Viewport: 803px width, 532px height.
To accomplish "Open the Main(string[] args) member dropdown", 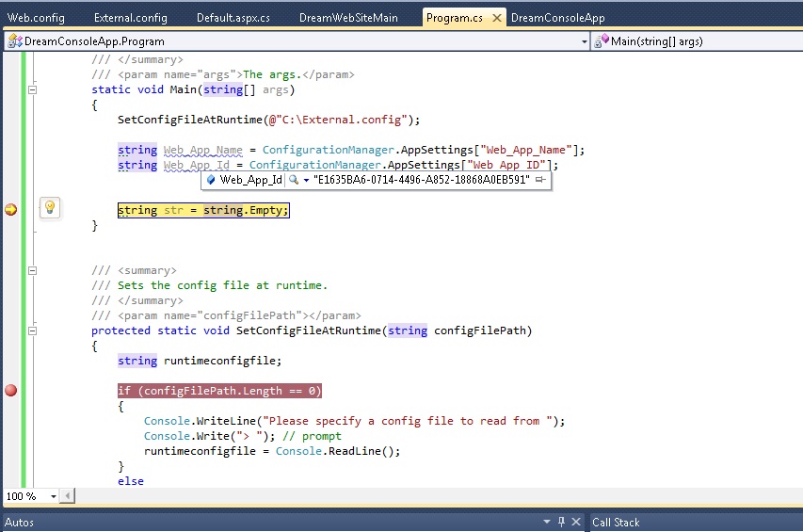I will [x=795, y=41].
